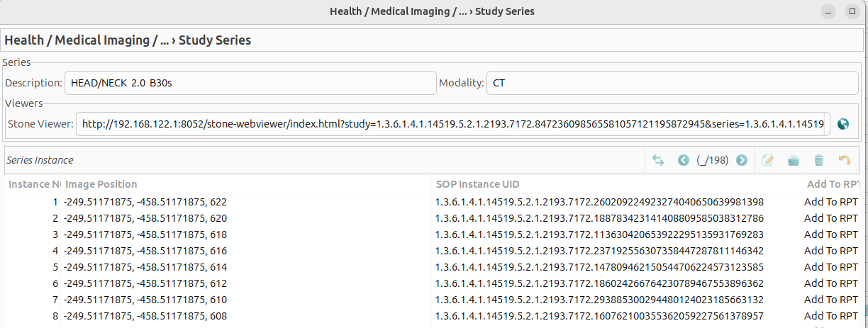Go to previous series instance record
The width and height of the screenshot is (868, 328).
pos(684,160)
